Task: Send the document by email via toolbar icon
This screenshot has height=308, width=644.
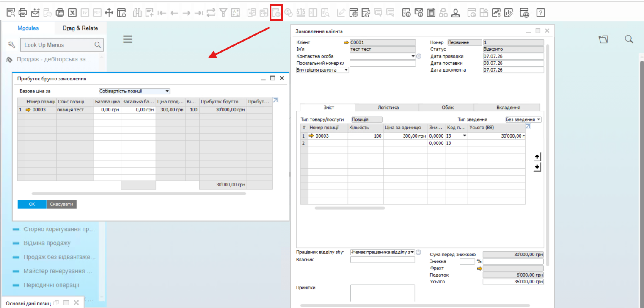Action: 35,13
